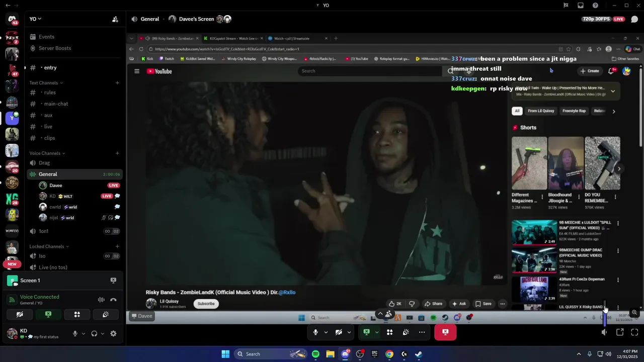Click YouTube notifications bell in stream
Screen dimensions: 644x362
pyautogui.click(x=611, y=71)
